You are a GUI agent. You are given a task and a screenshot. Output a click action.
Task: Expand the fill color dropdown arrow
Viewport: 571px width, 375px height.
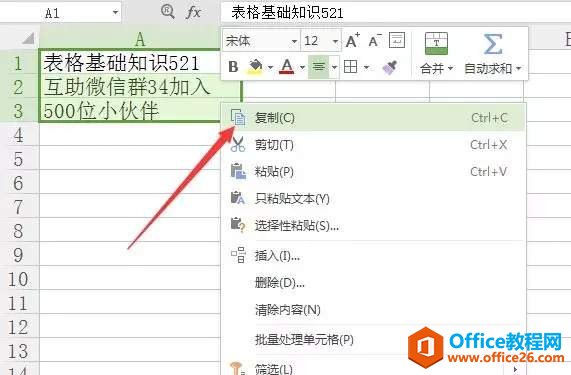tap(270, 67)
